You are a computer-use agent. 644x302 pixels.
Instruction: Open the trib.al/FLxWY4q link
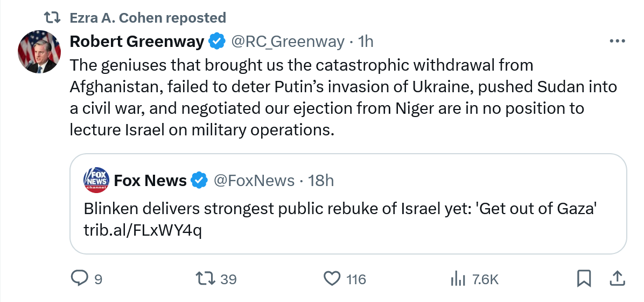143,230
